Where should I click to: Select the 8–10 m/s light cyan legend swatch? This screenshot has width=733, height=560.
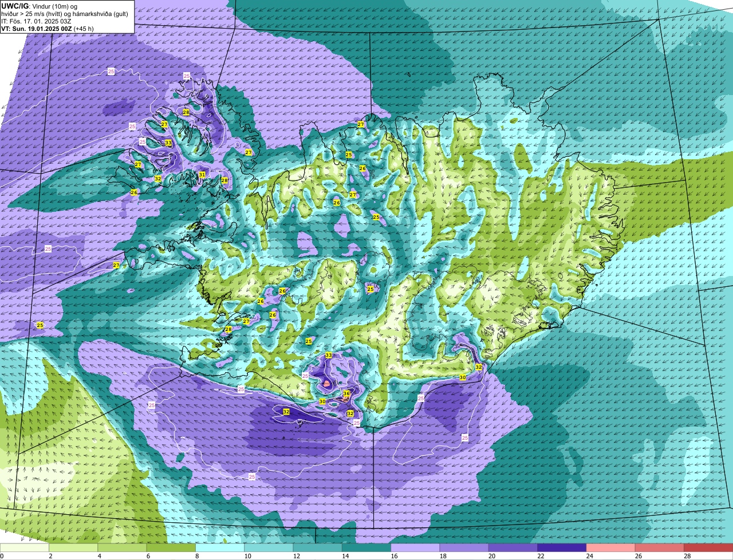[x=220, y=548]
